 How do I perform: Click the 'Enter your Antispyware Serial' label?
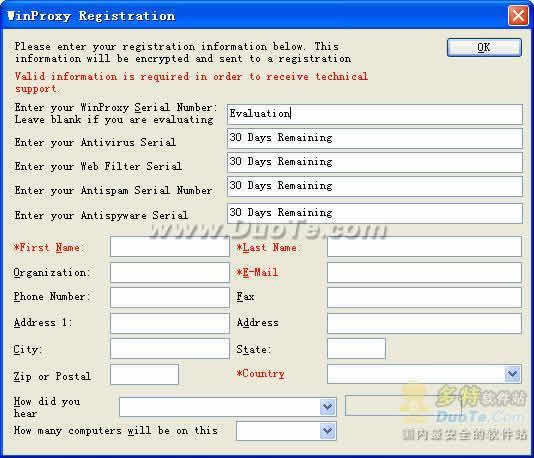pyautogui.click(x=101, y=215)
